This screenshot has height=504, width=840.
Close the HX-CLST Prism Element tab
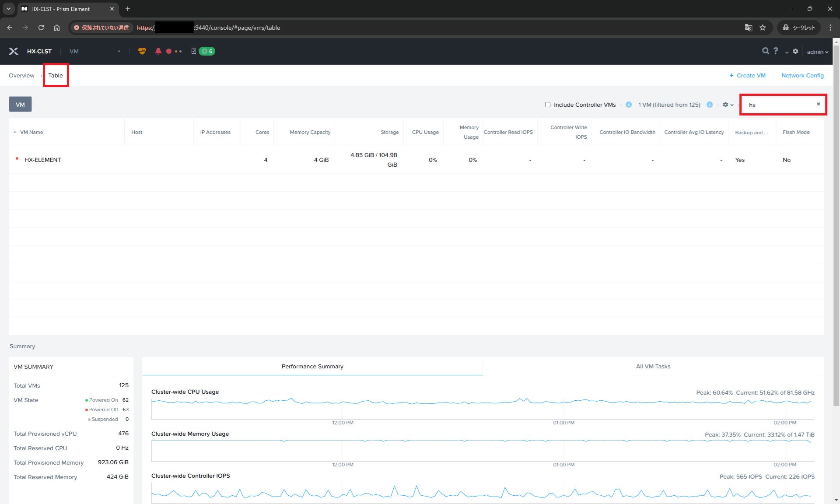pyautogui.click(x=112, y=9)
